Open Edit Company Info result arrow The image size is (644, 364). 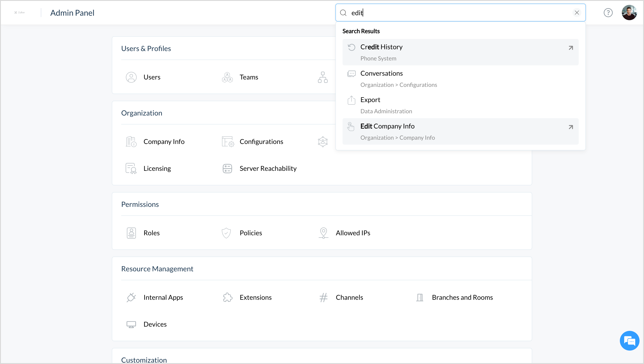click(x=570, y=127)
